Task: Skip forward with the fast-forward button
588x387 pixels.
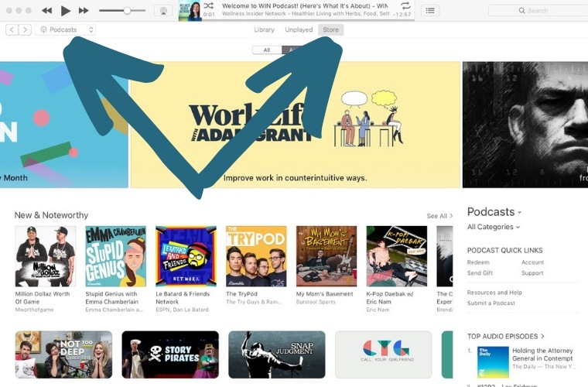Action: point(84,11)
